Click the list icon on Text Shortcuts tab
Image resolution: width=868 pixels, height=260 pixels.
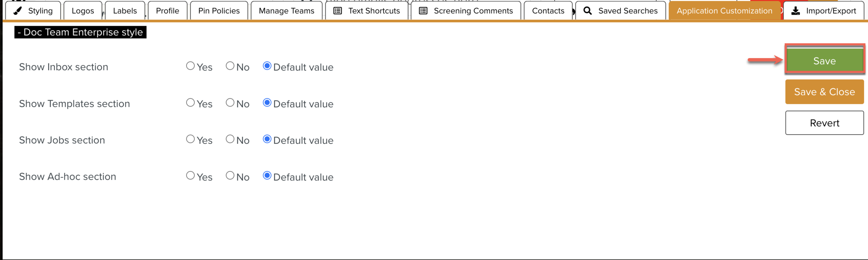[337, 11]
